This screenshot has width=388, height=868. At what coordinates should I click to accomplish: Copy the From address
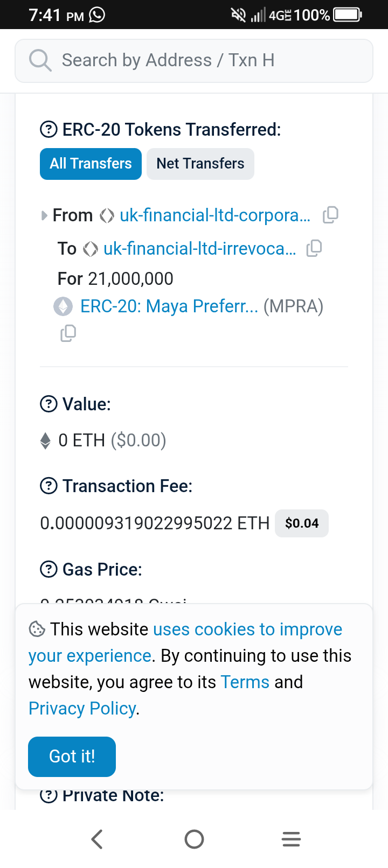click(330, 215)
